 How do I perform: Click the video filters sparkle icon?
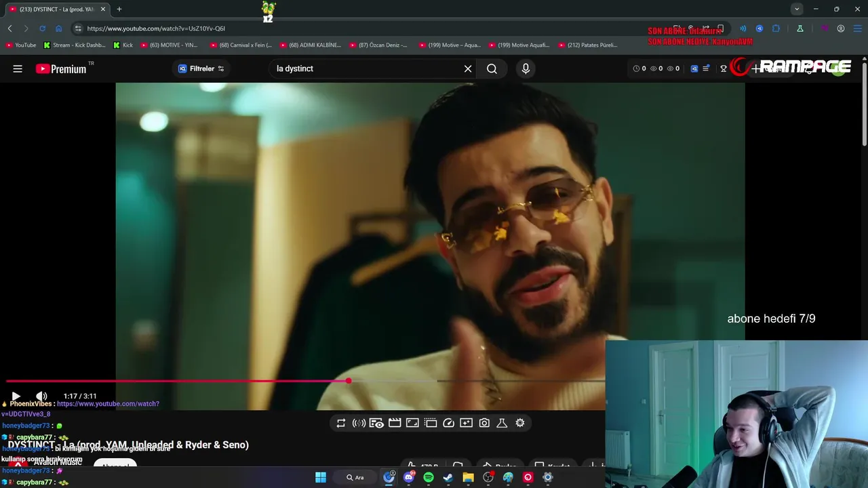tap(466, 423)
